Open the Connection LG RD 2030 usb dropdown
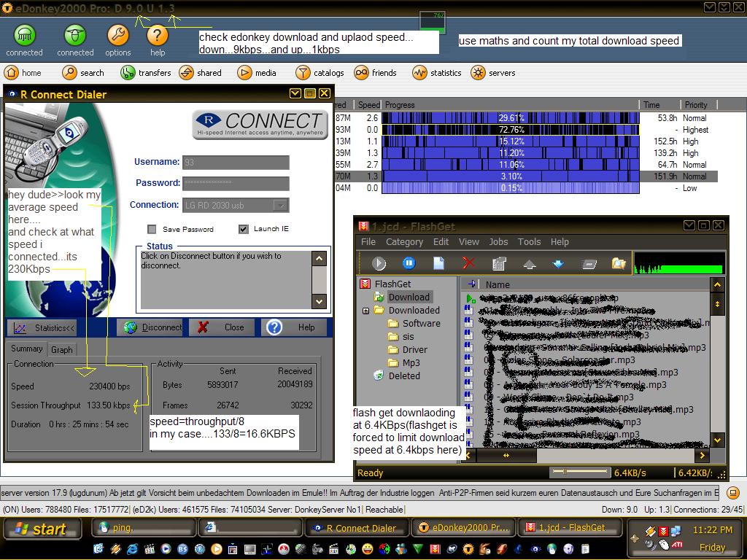The image size is (747, 560). [x=281, y=205]
